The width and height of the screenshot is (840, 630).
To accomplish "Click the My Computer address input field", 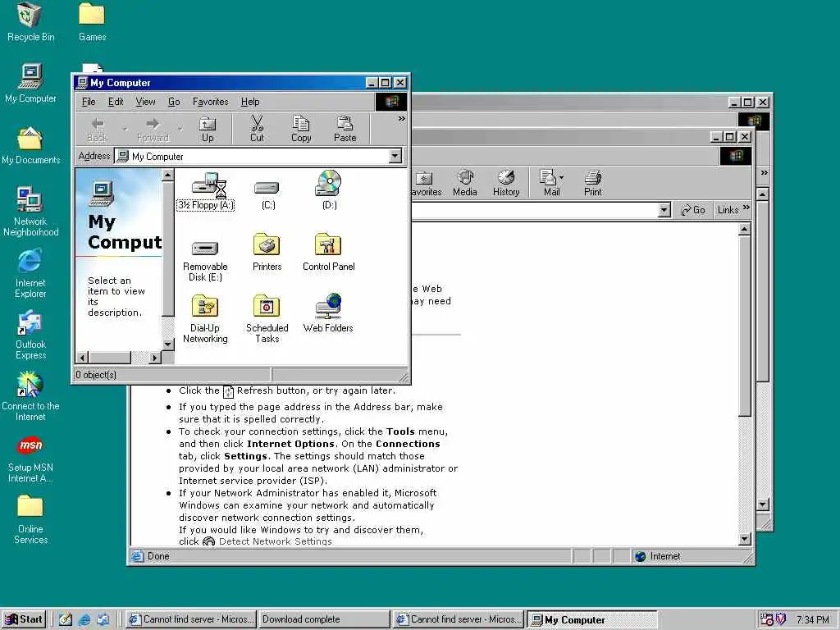I will pyautogui.click(x=258, y=156).
